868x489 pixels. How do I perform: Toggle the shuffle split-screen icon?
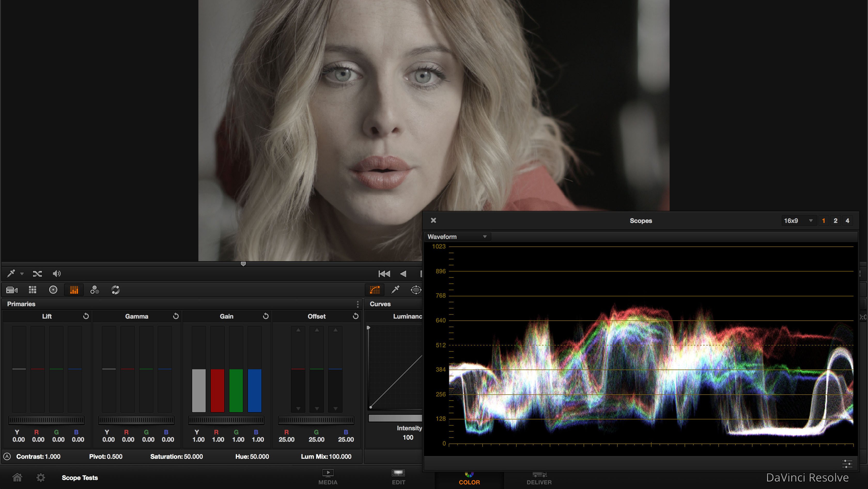click(x=37, y=274)
